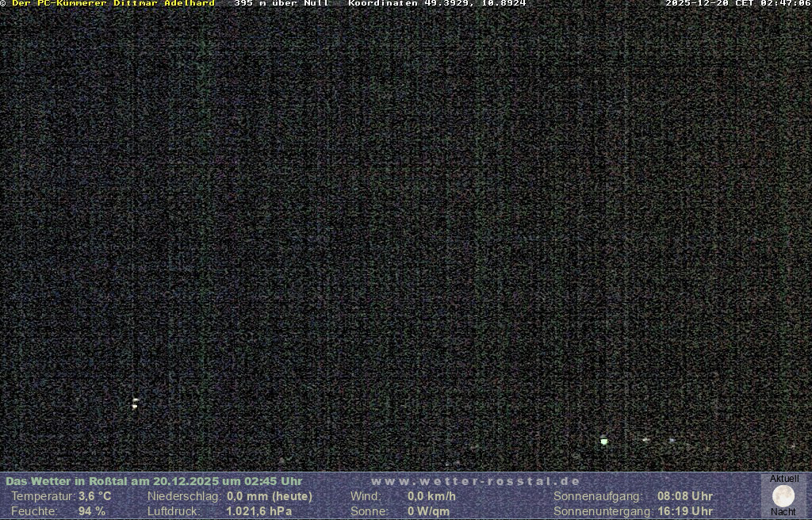Click the Sonnenaufgang label
812x520 pixels.
[x=598, y=496]
